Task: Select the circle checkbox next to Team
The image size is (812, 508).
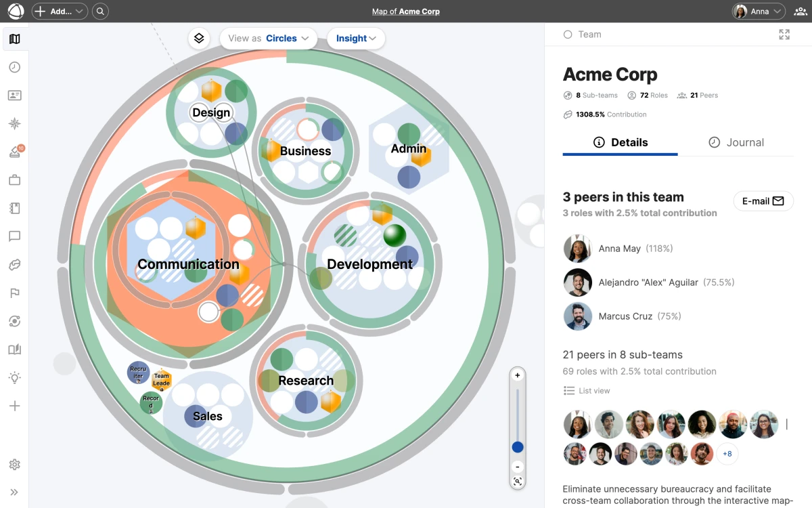Action: (567, 34)
